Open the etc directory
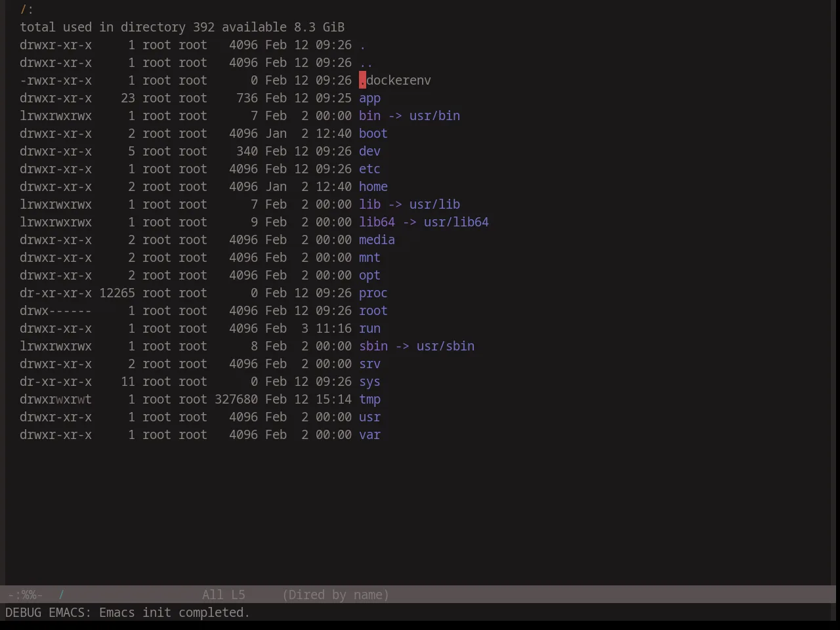 (x=369, y=169)
